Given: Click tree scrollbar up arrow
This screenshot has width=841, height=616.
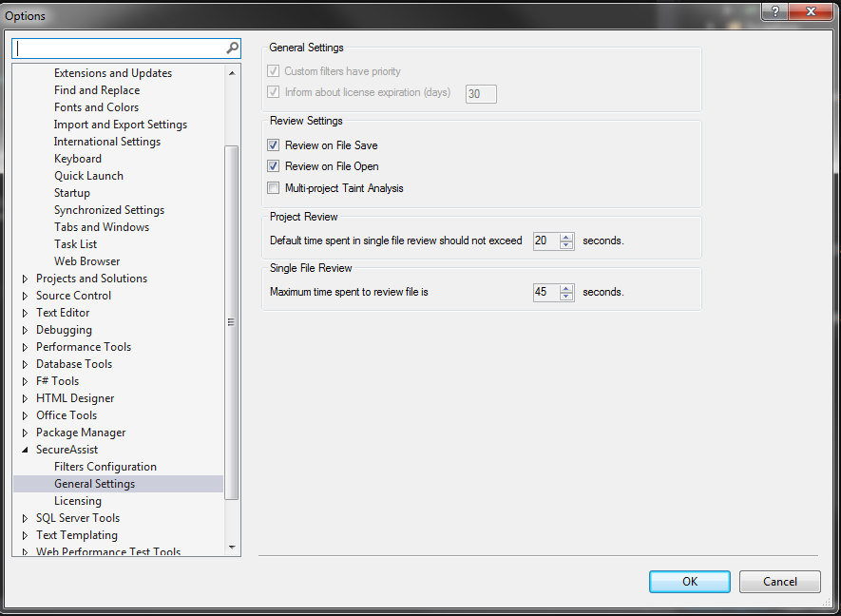Looking at the screenshot, I should pyautogui.click(x=232, y=73).
